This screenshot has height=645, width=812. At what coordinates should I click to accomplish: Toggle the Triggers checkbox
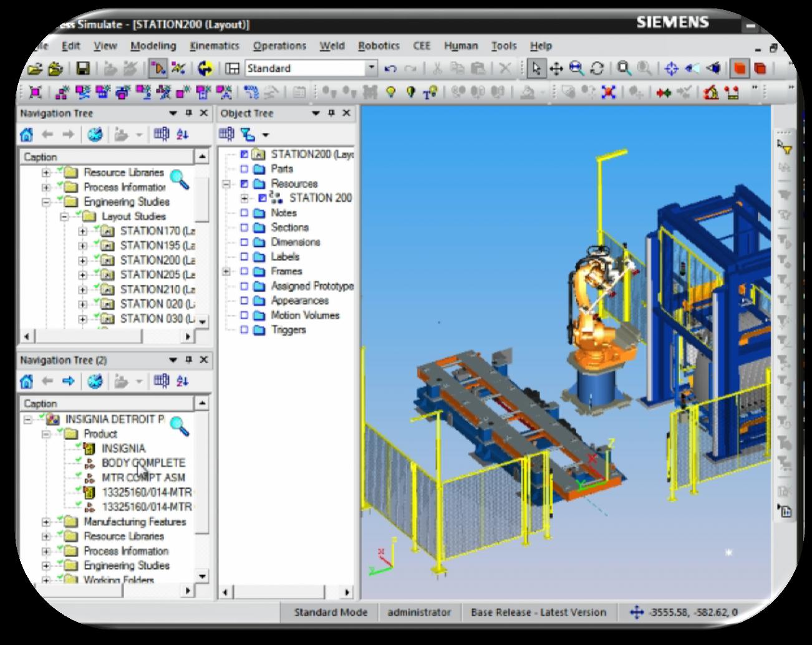pos(244,330)
